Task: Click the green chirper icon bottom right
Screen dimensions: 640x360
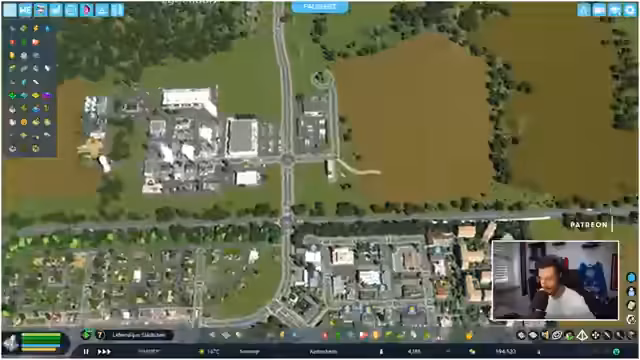Action: point(616,351)
